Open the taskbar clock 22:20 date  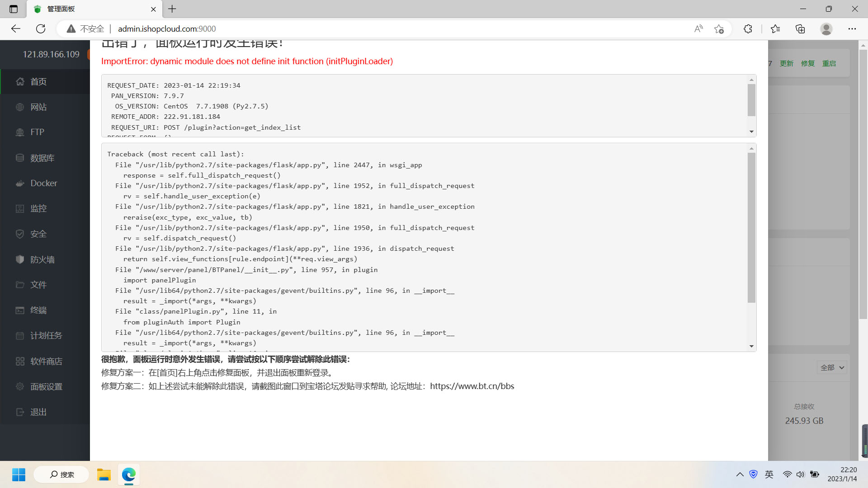point(842,474)
